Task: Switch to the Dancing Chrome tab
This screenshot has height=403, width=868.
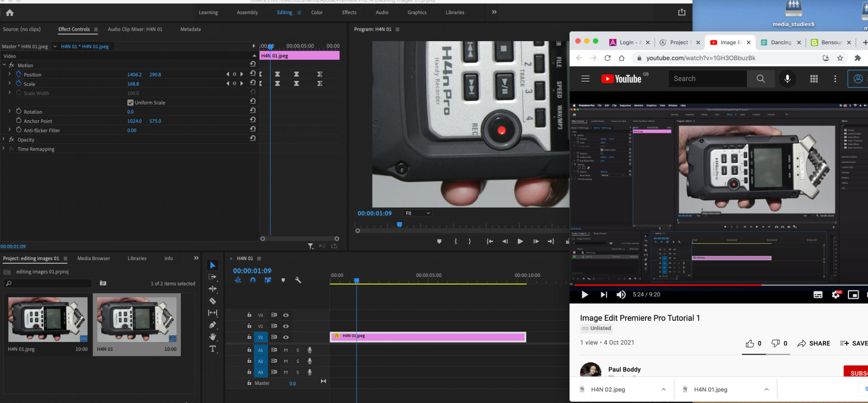Action: pyautogui.click(x=781, y=43)
